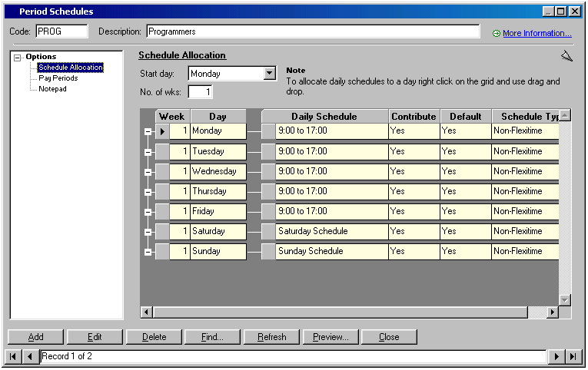Select the Wednesday day cell
588x370 pixels.
(x=218, y=171)
